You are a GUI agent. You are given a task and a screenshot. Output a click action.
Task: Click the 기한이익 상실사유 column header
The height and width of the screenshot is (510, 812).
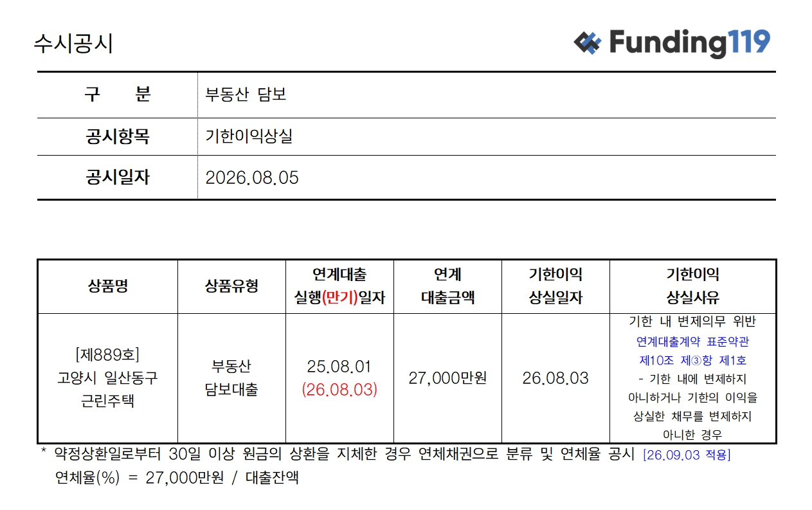pyautogui.click(x=693, y=286)
